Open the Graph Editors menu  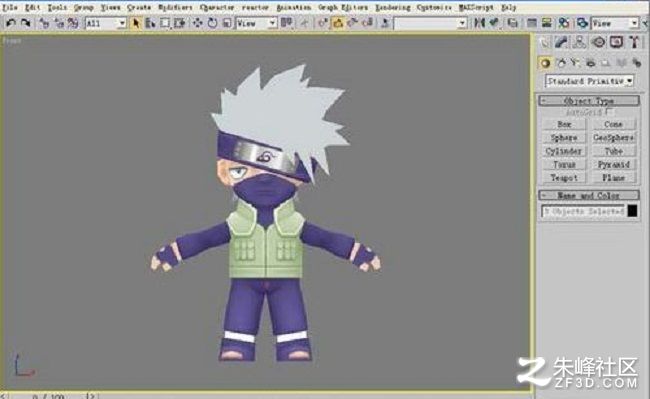tap(343, 7)
